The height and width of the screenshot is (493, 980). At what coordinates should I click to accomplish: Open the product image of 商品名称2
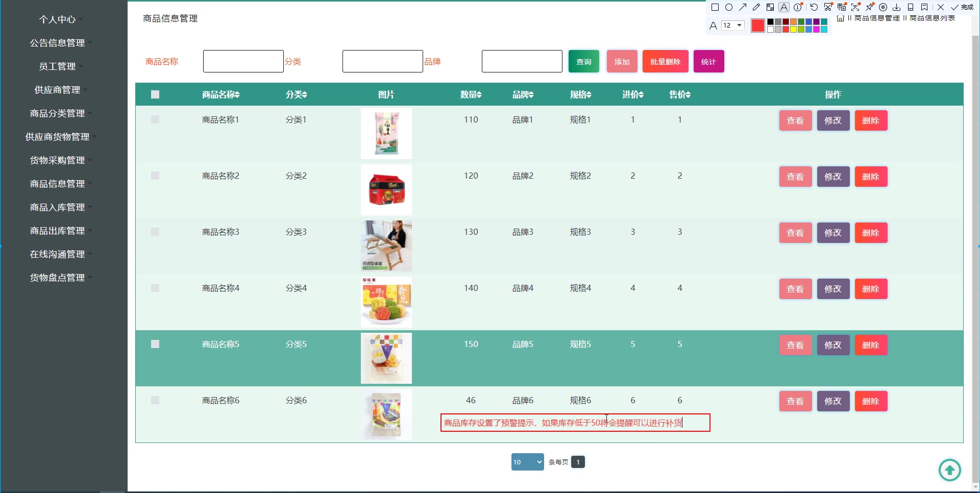click(386, 190)
